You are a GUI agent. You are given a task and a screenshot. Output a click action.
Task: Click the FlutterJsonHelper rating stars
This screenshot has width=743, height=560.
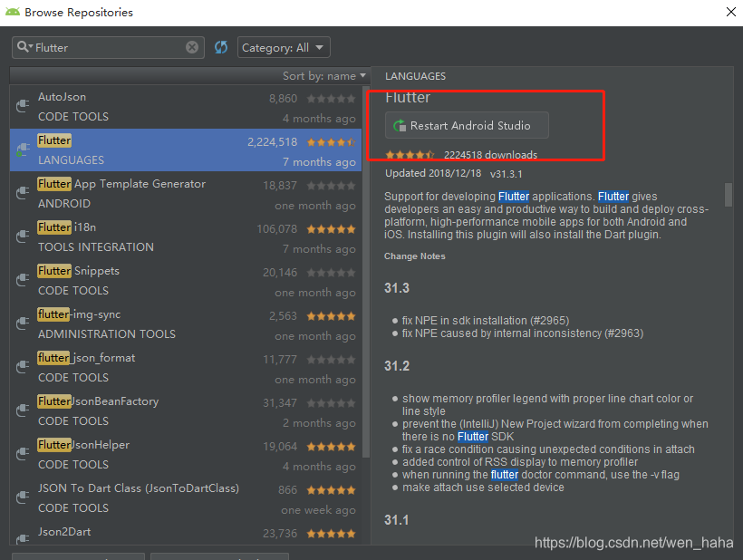click(x=331, y=447)
